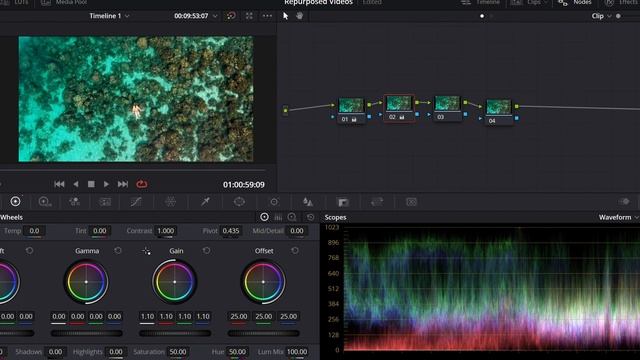Screen dimensions: 640x360
Task: Open the Curves palette
Action: point(136,202)
